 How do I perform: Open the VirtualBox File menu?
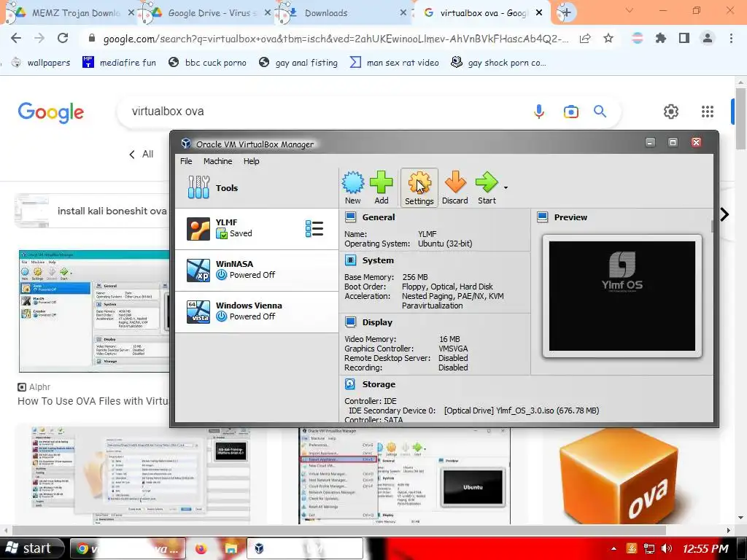tap(186, 161)
